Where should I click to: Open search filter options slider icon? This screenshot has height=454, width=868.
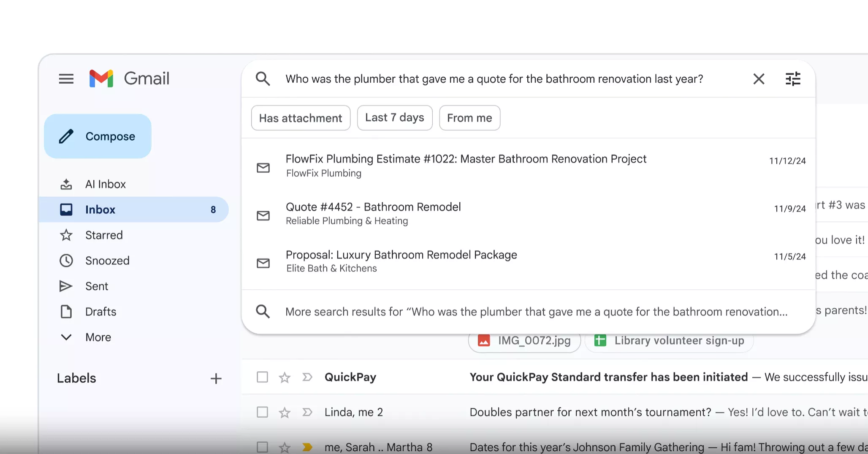(792, 79)
